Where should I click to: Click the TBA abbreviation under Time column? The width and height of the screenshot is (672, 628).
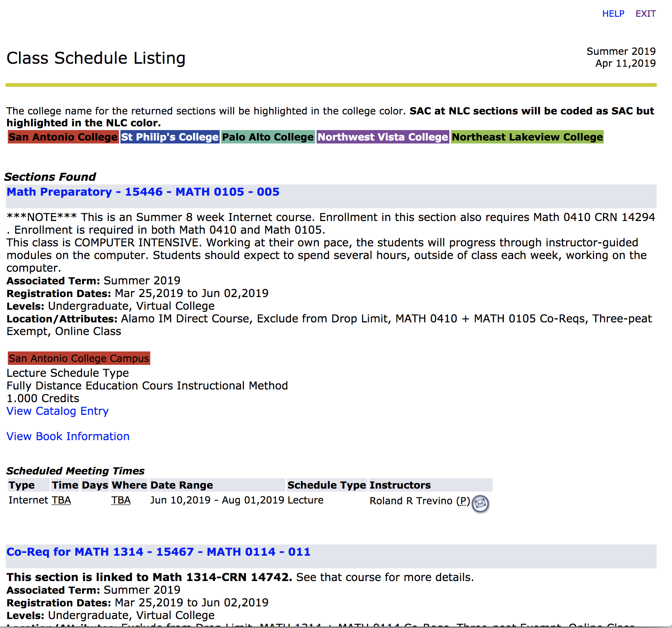point(61,500)
